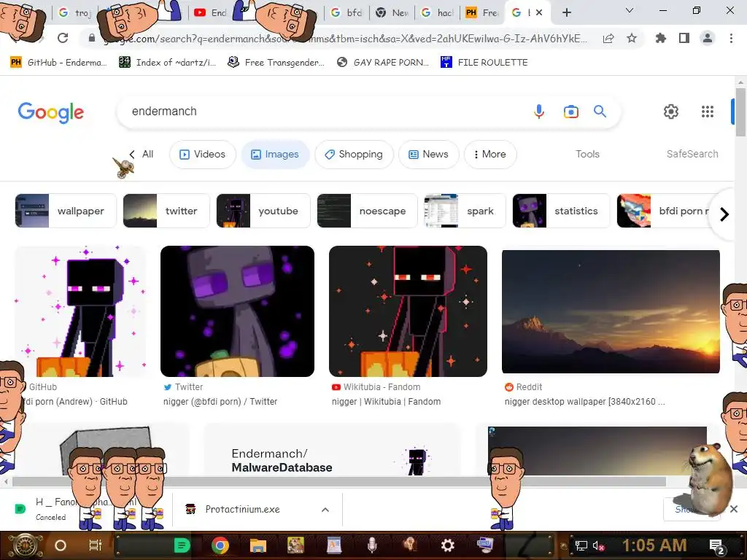Click the network tray icon

[x=581, y=545]
